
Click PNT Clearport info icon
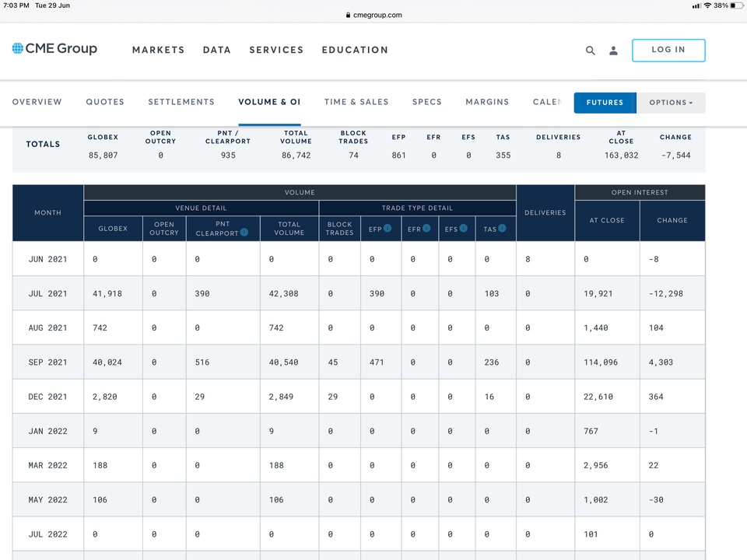244,233
